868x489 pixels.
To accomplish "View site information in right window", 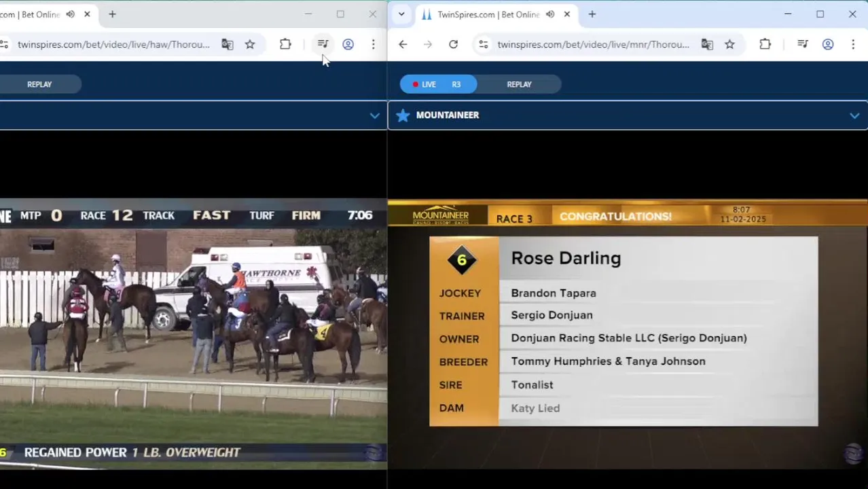I will click(x=483, y=44).
